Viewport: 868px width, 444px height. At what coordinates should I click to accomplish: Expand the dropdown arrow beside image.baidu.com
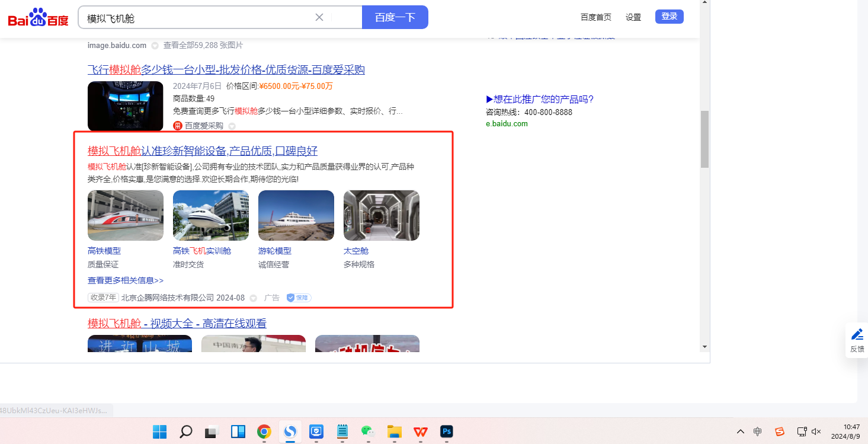click(x=155, y=46)
